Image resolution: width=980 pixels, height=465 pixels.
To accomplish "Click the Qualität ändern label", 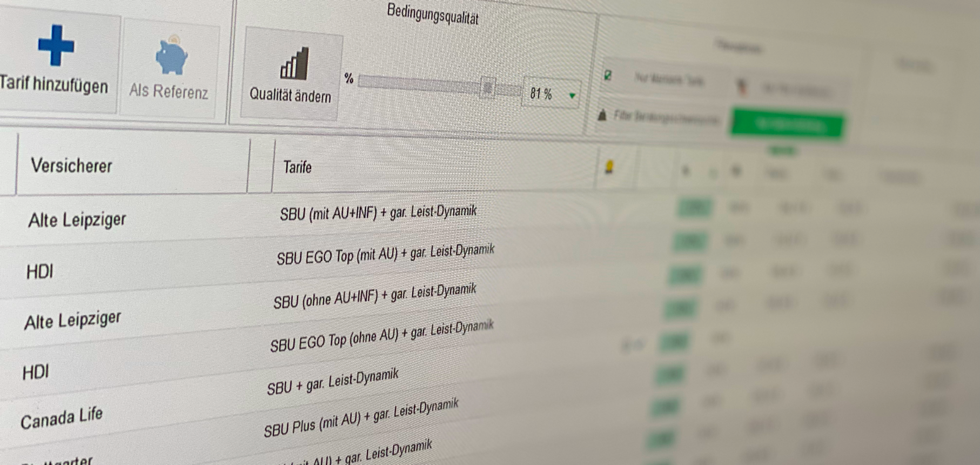I will [290, 95].
